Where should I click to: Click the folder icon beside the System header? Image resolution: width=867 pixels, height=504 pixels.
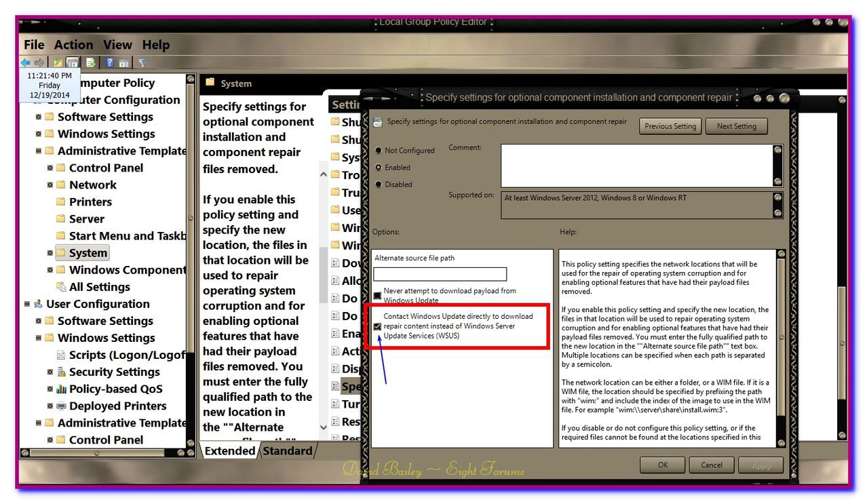210,82
